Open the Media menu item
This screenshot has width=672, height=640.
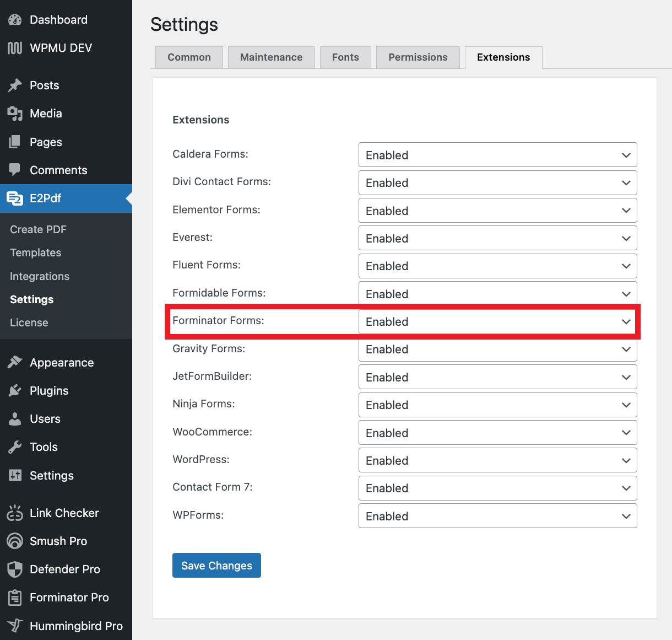pyautogui.click(x=66, y=114)
